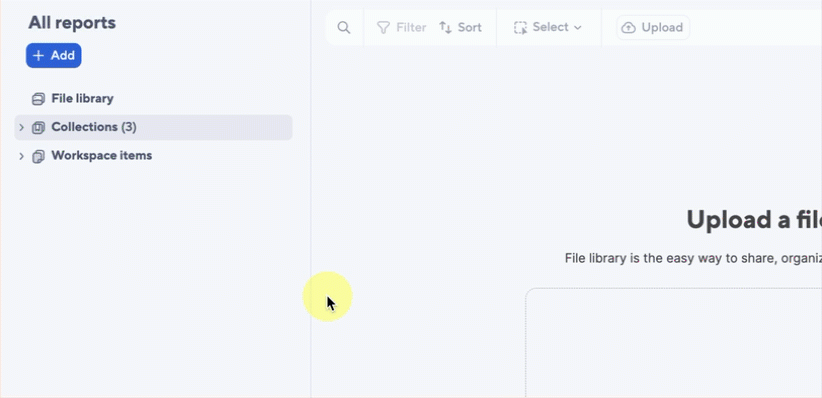Open search with magnifier icon

pos(344,28)
